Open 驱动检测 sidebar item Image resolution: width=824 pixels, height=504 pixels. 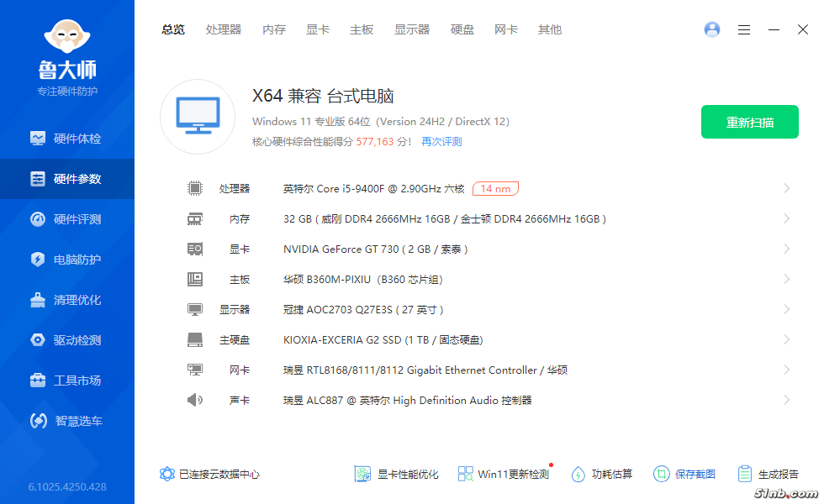tap(66, 340)
